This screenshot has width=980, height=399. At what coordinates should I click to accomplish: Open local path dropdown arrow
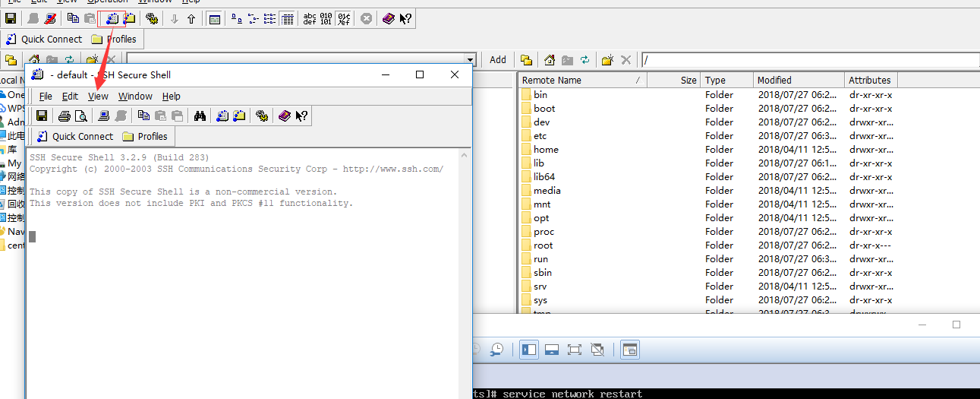pyautogui.click(x=470, y=60)
